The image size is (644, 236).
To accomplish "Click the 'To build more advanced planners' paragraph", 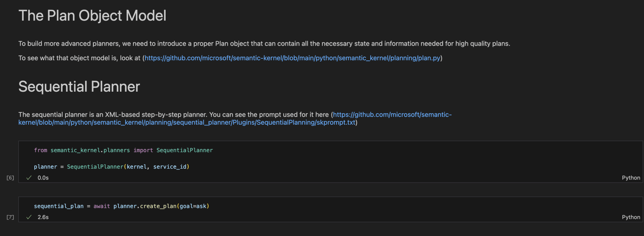I will coord(264,44).
